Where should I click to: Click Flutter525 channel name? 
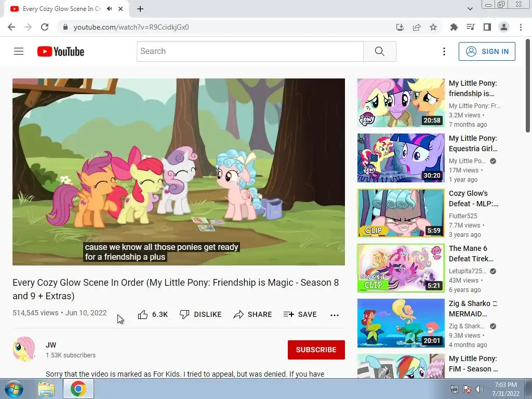[x=463, y=216]
